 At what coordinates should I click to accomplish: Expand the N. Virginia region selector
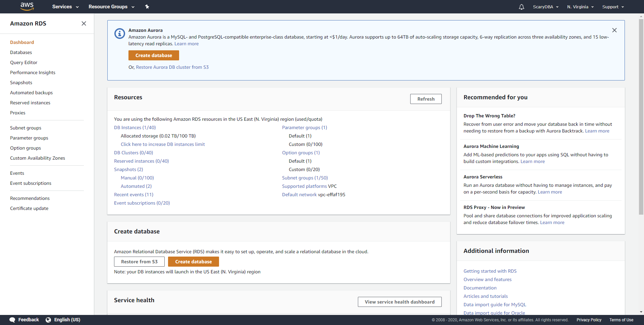580,7
